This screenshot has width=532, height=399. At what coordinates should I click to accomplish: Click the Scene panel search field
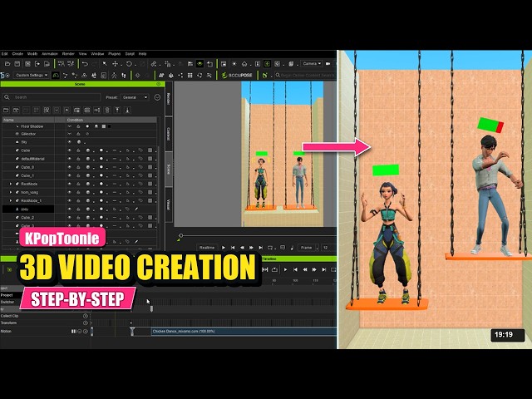point(52,97)
